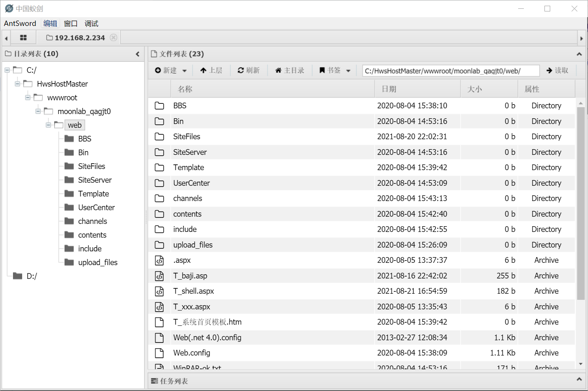The height and width of the screenshot is (391, 588).
Task: Open the 书签 bookmarks dropdown
Action: [335, 71]
